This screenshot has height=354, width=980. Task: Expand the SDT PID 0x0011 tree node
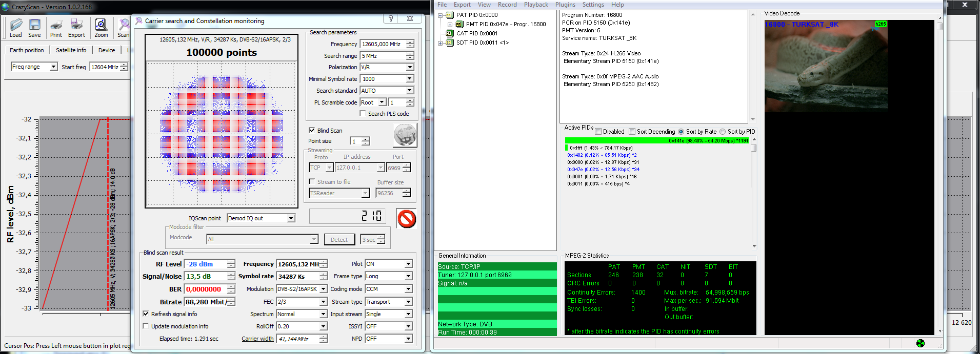pos(440,43)
